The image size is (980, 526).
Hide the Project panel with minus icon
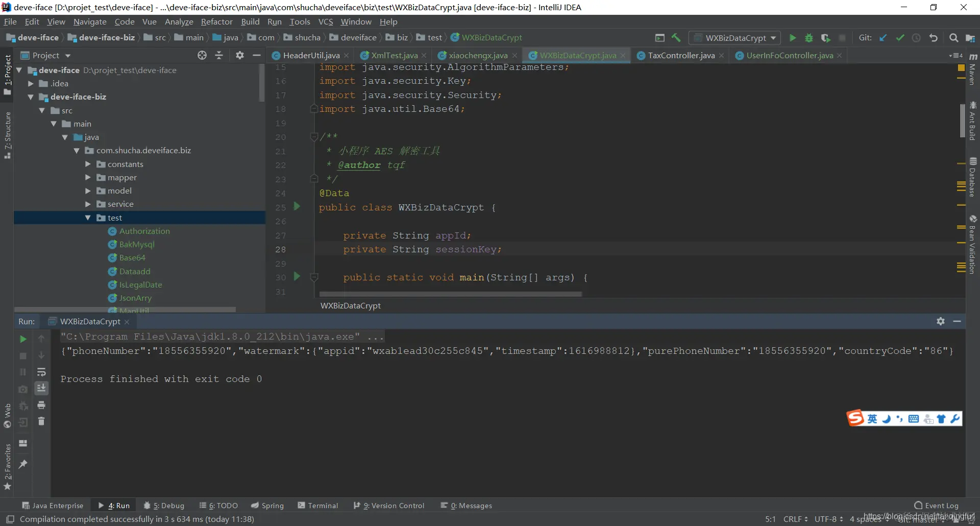coord(257,55)
